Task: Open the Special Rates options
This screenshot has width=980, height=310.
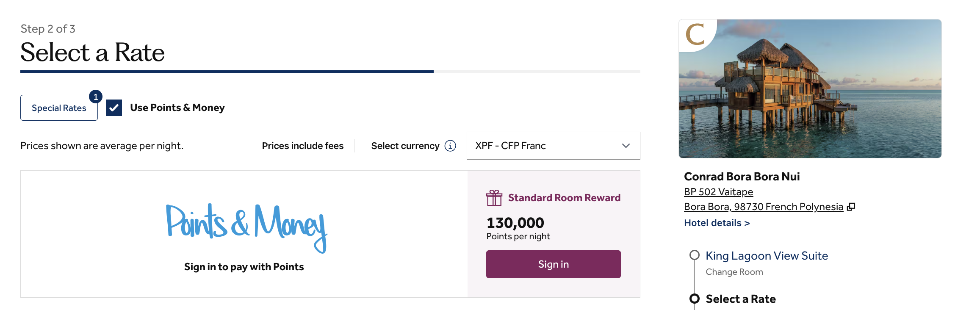Action: (x=59, y=108)
